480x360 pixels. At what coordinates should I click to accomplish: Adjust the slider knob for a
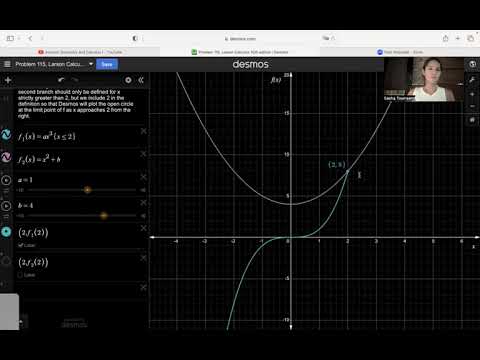coord(87,190)
